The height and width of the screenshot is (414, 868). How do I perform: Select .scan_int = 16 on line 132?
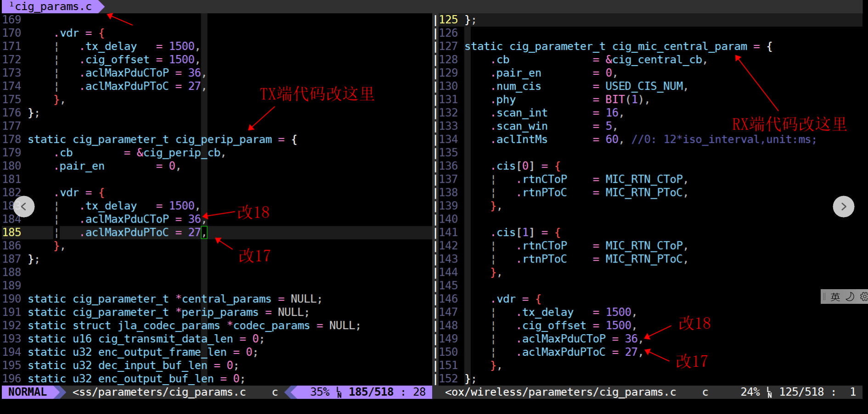[555, 113]
